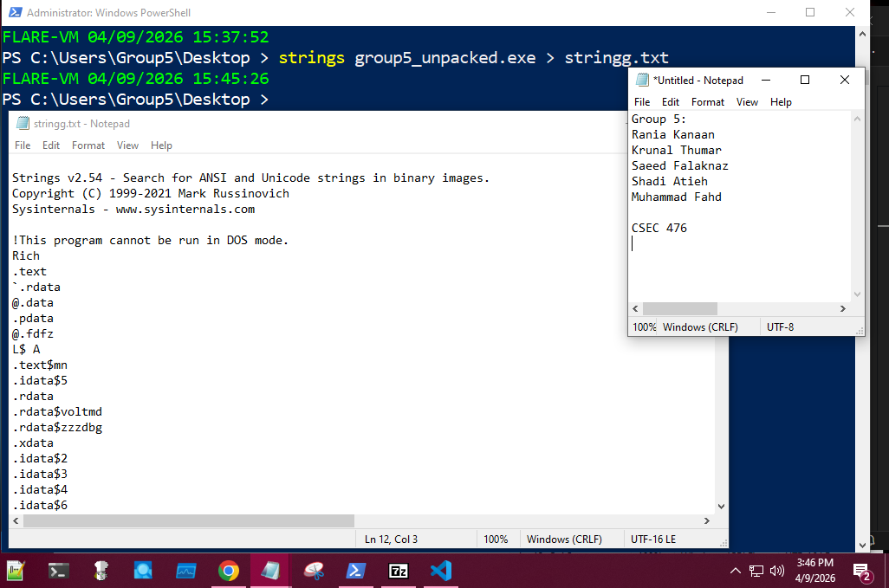Click down scroll arrow in stringg.txt Notepad
The width and height of the screenshot is (889, 588).
pyautogui.click(x=721, y=507)
